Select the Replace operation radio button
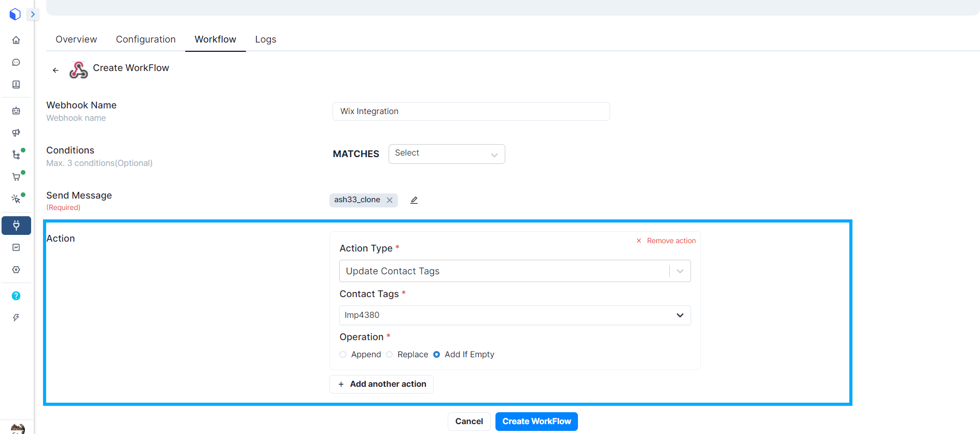980x434 pixels. 390,355
